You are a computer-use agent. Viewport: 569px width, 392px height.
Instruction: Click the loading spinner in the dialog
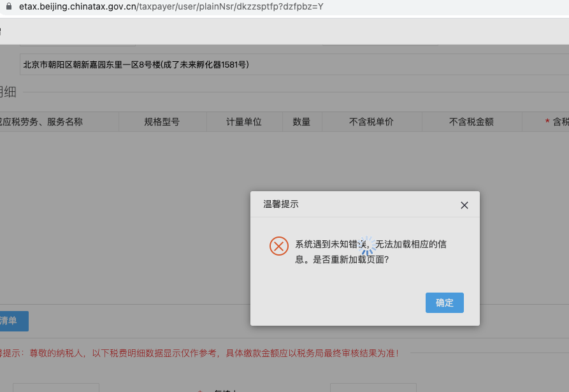(x=367, y=245)
